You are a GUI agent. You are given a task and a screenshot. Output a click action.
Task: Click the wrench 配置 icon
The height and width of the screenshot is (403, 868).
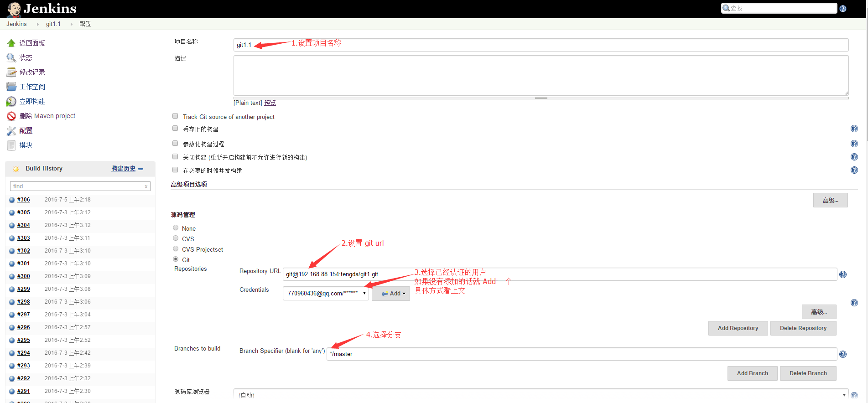click(x=11, y=130)
